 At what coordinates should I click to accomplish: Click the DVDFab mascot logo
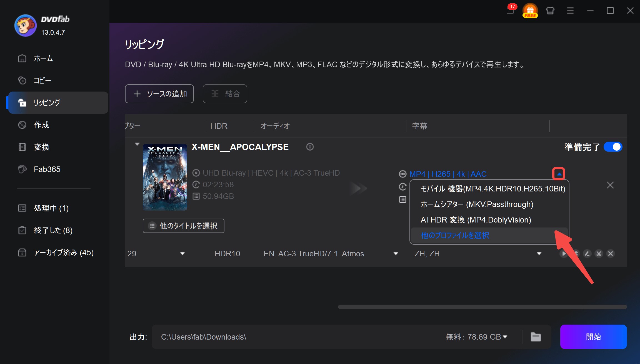(x=26, y=26)
